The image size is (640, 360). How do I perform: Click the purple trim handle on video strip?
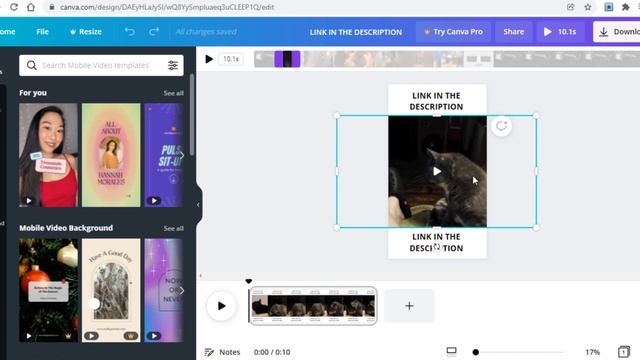(287, 59)
